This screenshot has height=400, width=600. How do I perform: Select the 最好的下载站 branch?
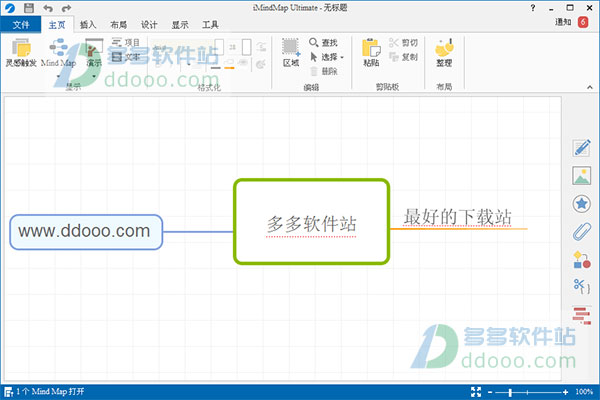pyautogui.click(x=458, y=217)
